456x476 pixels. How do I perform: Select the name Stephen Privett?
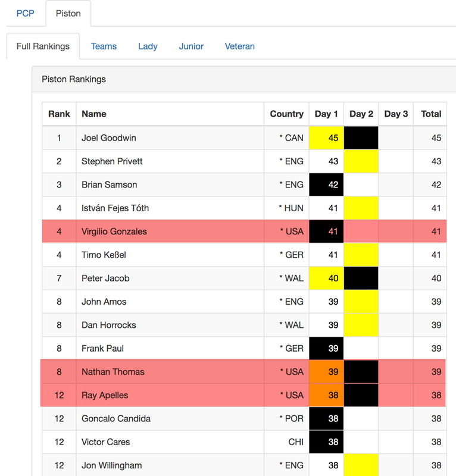(112, 161)
